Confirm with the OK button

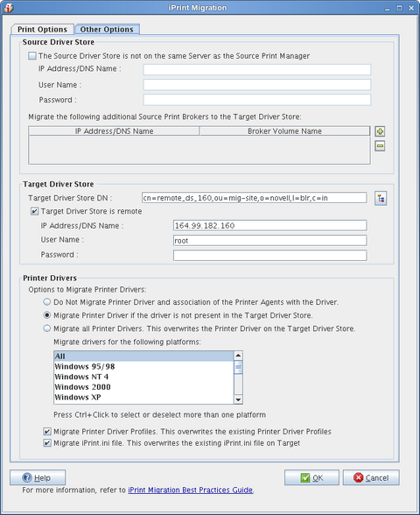(x=311, y=477)
